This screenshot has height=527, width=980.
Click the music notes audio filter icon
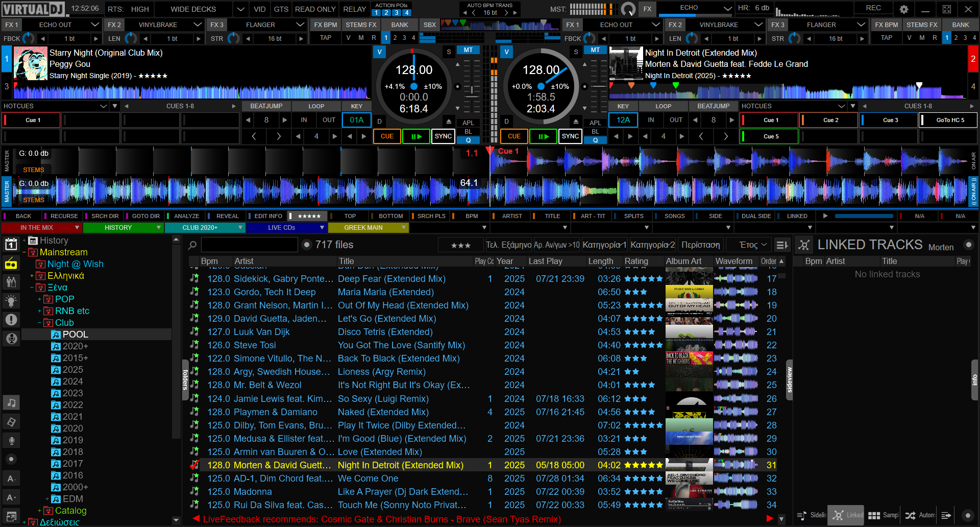pyautogui.click(x=11, y=403)
